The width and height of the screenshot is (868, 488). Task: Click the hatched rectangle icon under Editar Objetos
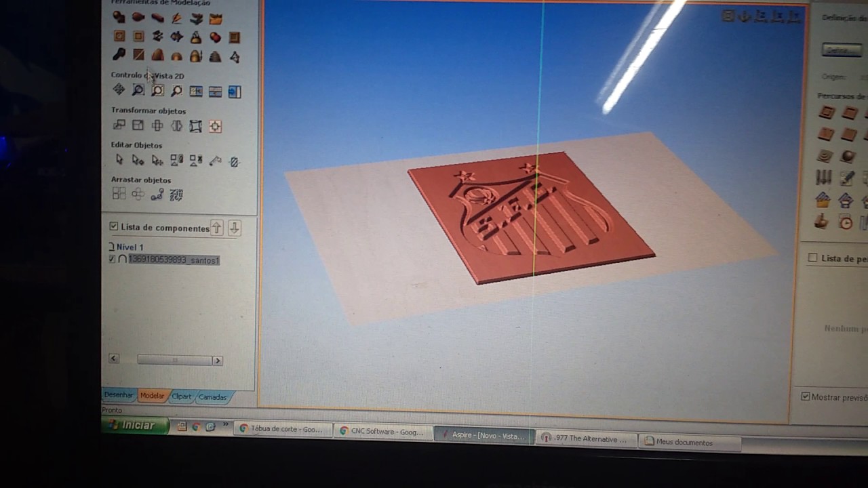(x=235, y=162)
